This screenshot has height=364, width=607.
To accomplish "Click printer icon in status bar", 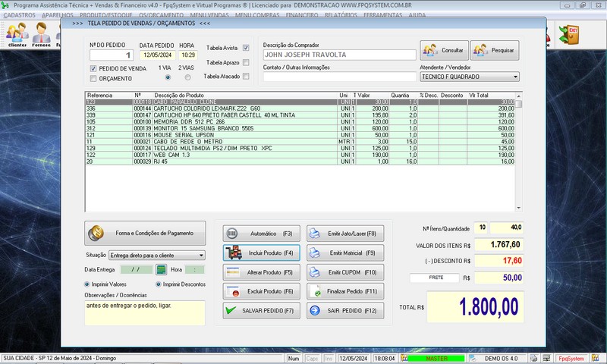I will pos(534,359).
